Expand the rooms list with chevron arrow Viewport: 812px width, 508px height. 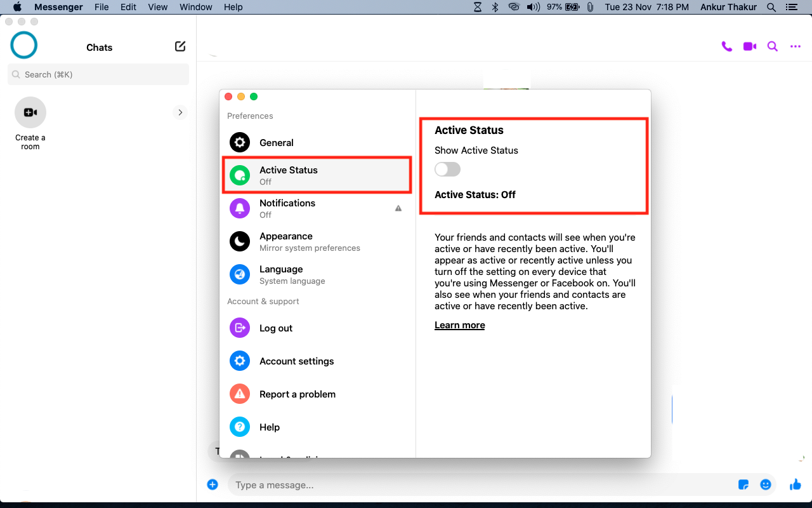point(180,112)
